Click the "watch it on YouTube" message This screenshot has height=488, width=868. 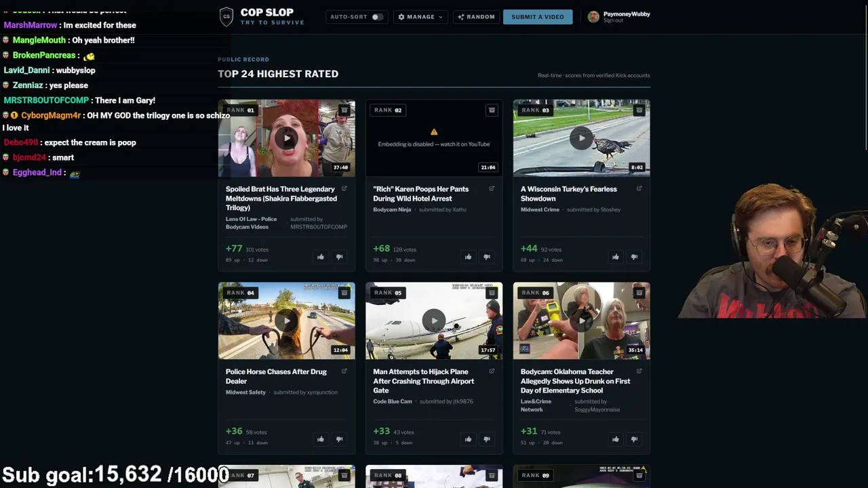[x=434, y=144]
